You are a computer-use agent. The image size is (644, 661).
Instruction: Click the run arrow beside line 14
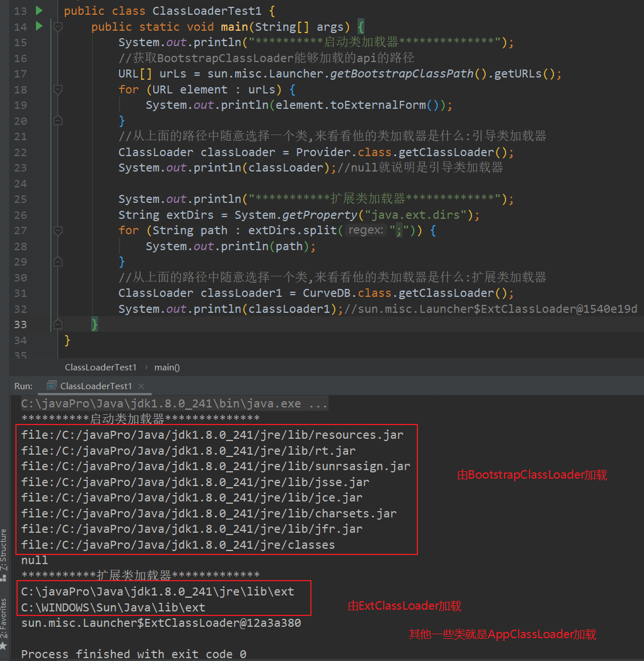click(x=39, y=27)
